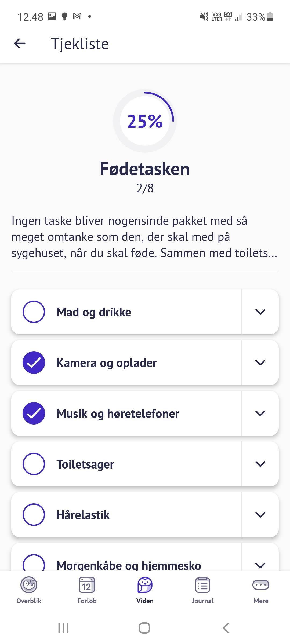Uncheck Musik og høretelefoner item
This screenshot has width=290, height=644.
[34, 413]
